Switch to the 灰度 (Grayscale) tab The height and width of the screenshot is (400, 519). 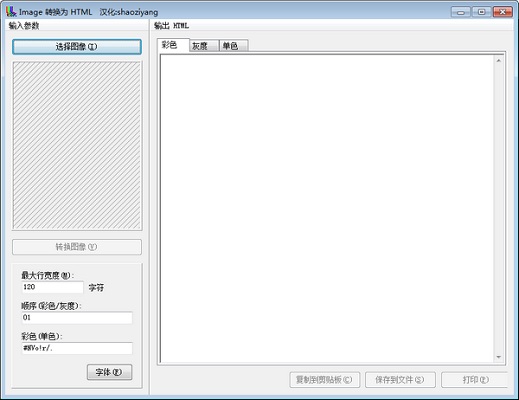[204, 46]
